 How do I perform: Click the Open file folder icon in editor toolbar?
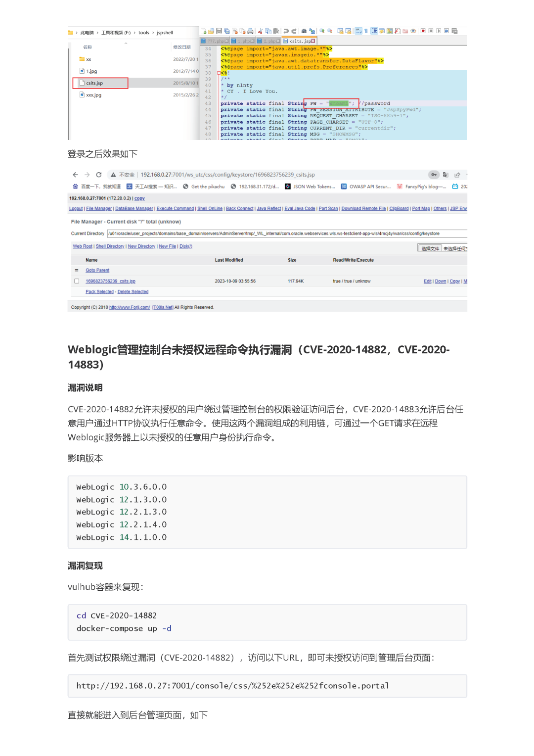coord(211,31)
